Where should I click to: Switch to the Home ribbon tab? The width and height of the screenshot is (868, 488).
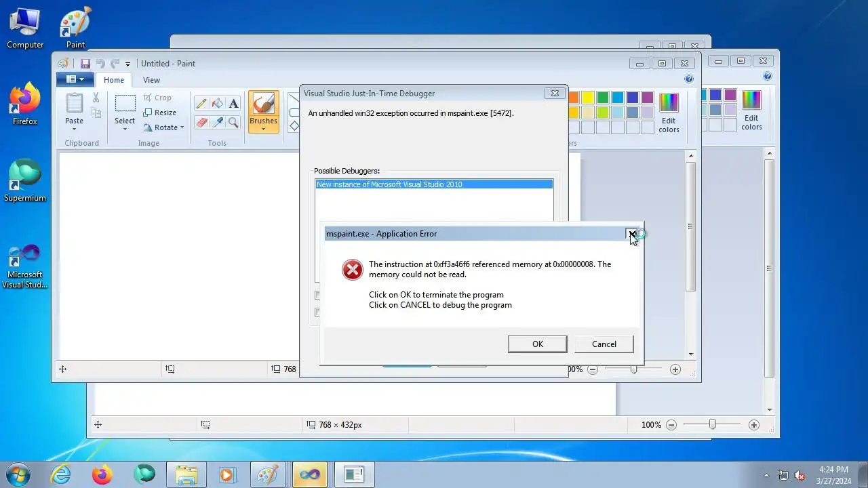pos(114,80)
